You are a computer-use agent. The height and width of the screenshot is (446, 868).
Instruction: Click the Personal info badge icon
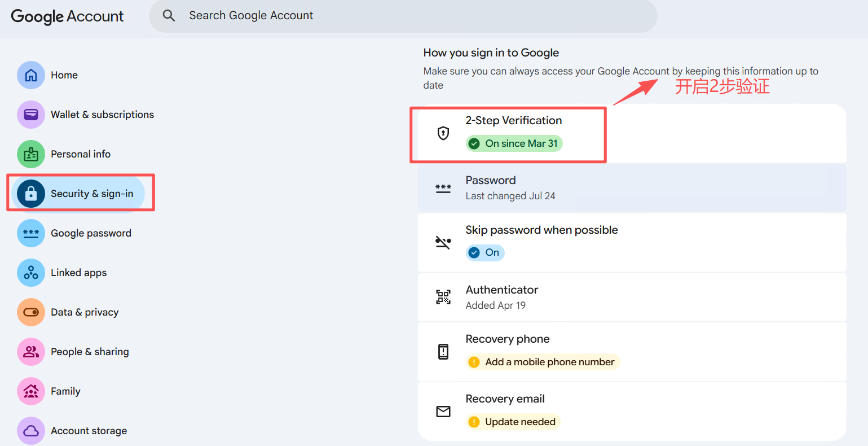pos(31,154)
